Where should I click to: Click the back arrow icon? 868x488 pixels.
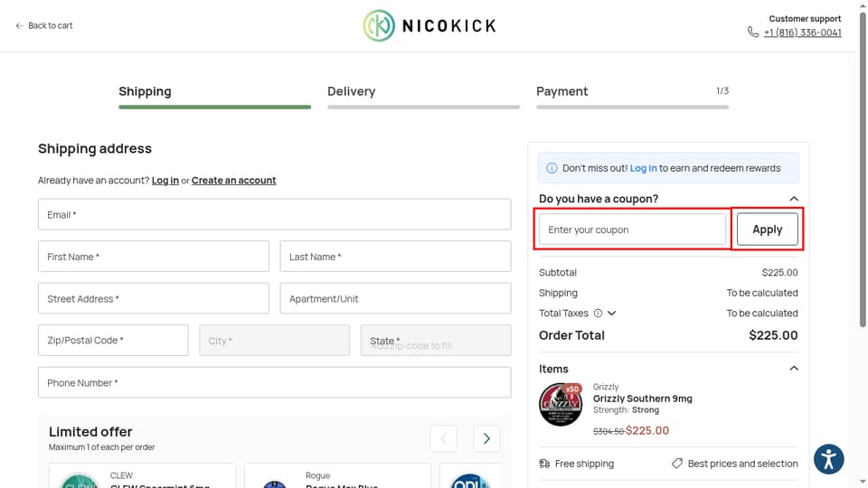[19, 25]
